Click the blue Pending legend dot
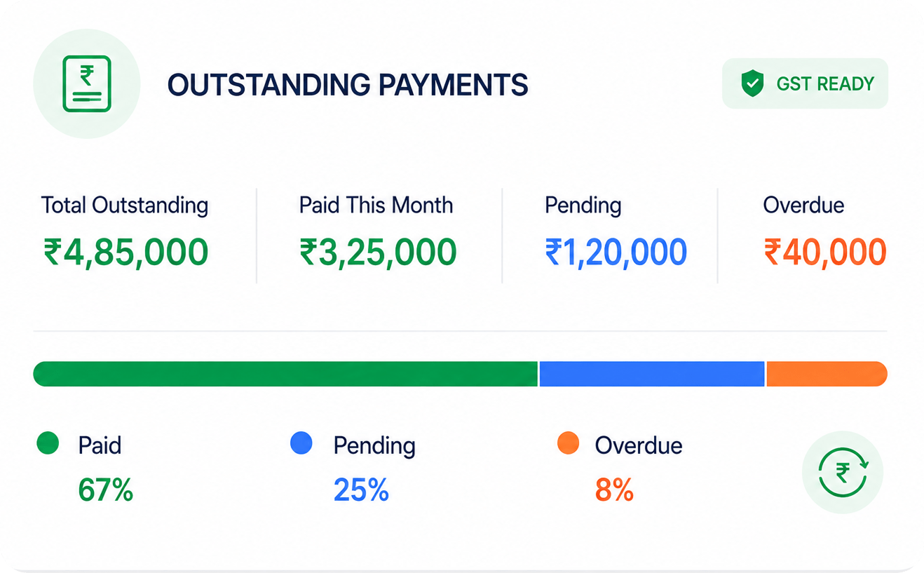Image resolution: width=924 pixels, height=573 pixels. click(301, 443)
